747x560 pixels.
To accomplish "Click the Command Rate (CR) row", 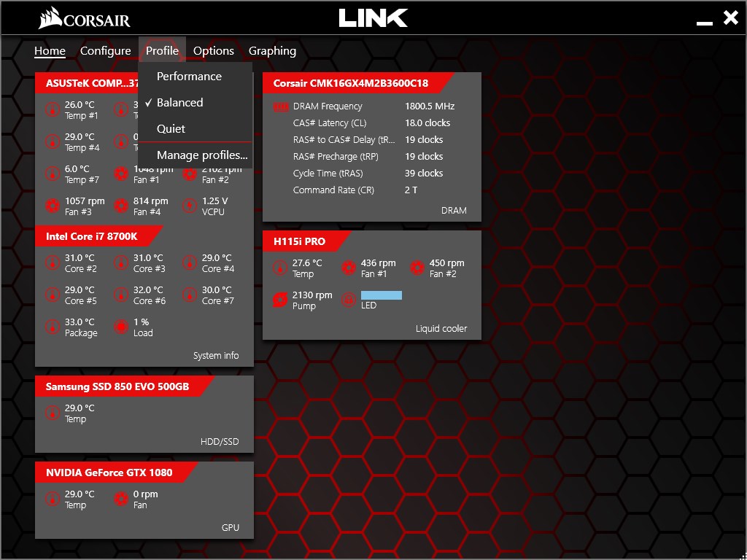I will pos(355,190).
